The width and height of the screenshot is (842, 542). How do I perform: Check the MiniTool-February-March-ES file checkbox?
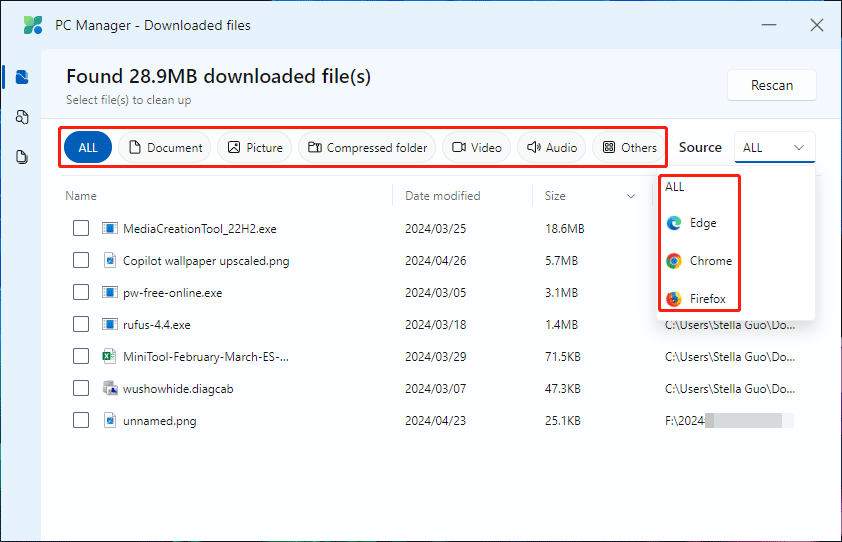click(81, 356)
